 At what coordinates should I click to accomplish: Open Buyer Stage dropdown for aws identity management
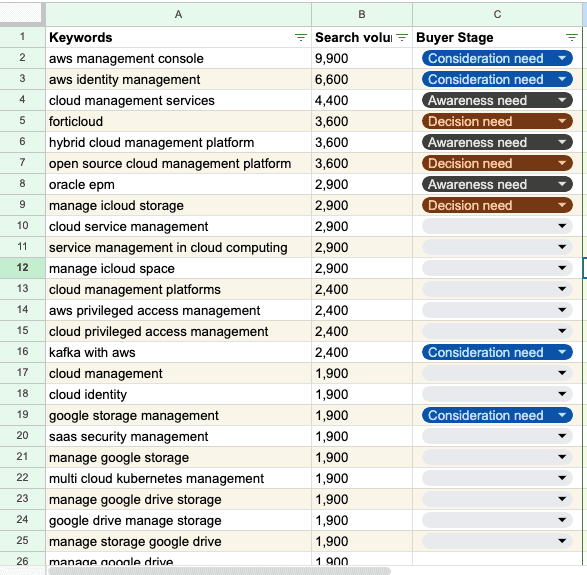tap(497, 79)
